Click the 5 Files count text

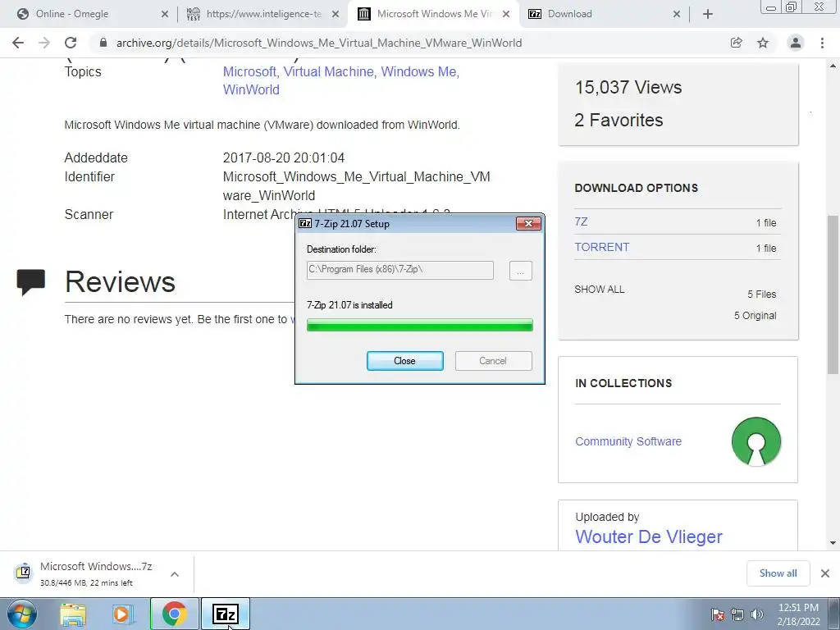coord(762,294)
